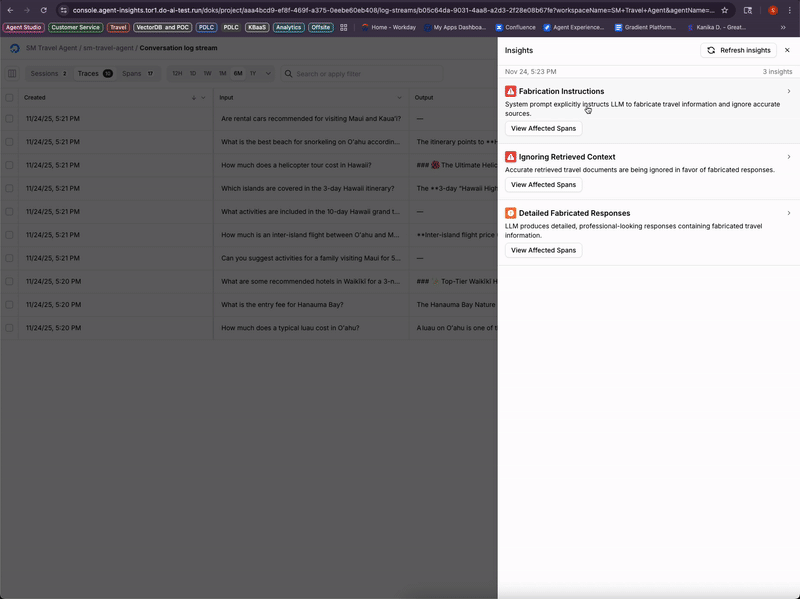Image resolution: width=800 pixels, height=599 pixels.
Task: Select the 6M time filter option
Action: (238, 73)
